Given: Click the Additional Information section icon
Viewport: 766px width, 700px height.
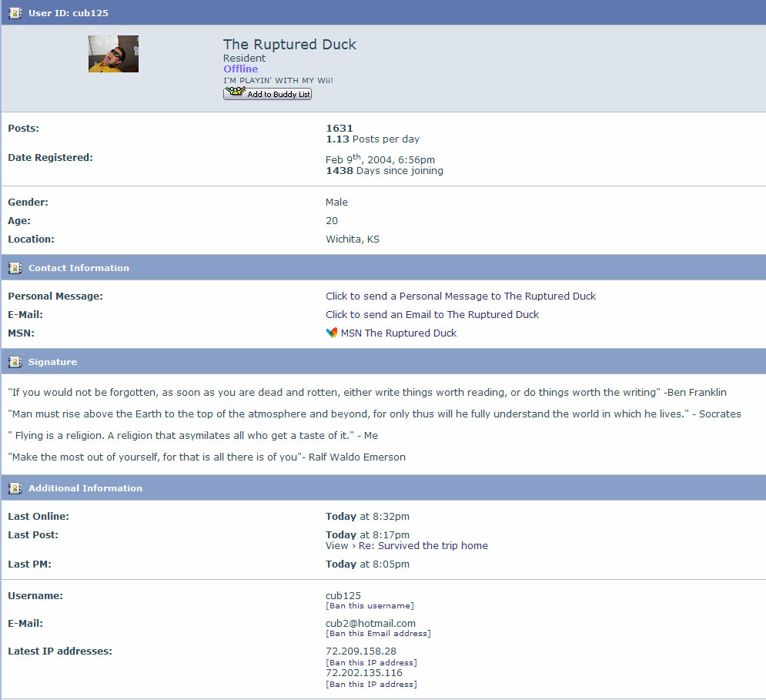Looking at the screenshot, I should [15, 488].
